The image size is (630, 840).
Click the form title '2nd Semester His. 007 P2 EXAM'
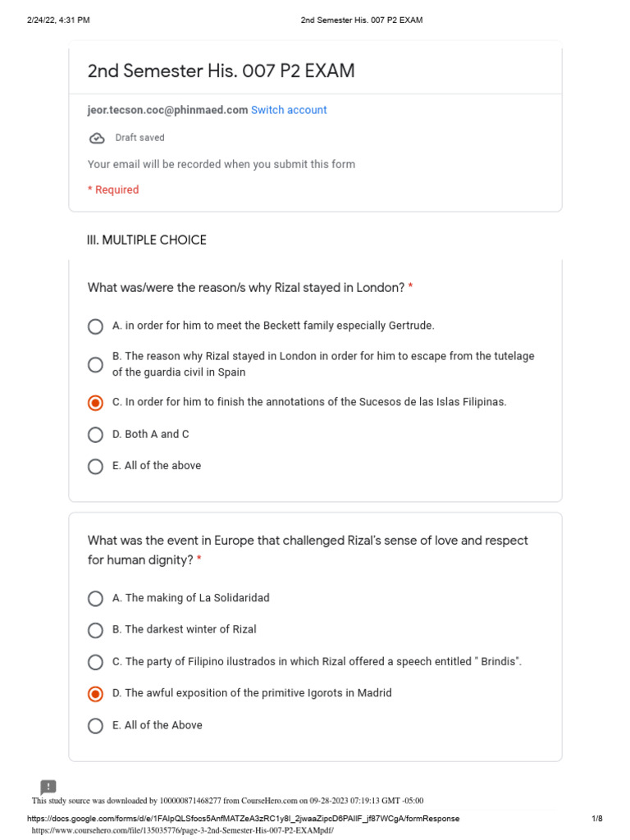[x=221, y=71]
